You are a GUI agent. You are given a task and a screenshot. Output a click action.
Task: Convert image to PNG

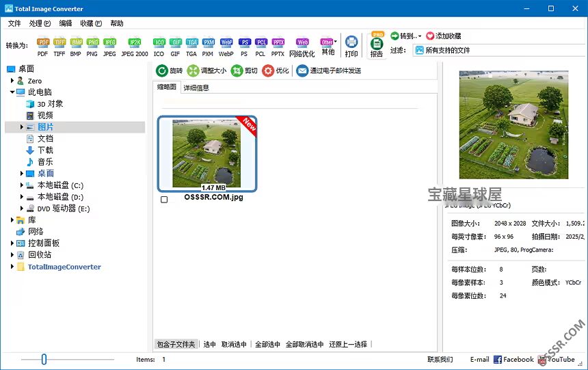pyautogui.click(x=92, y=46)
